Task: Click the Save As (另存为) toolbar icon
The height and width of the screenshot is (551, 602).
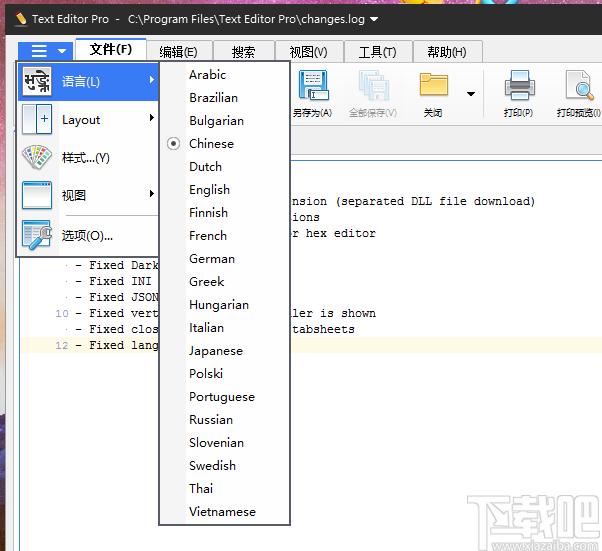Action: point(312,90)
